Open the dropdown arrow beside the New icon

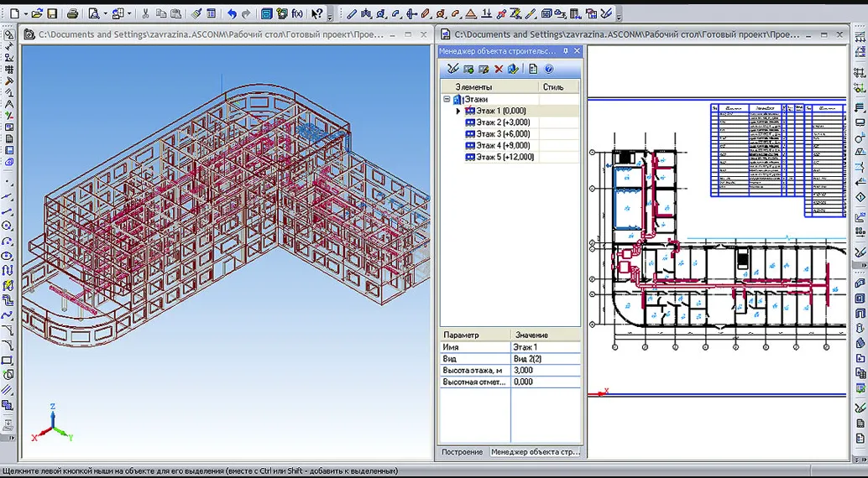(25, 13)
